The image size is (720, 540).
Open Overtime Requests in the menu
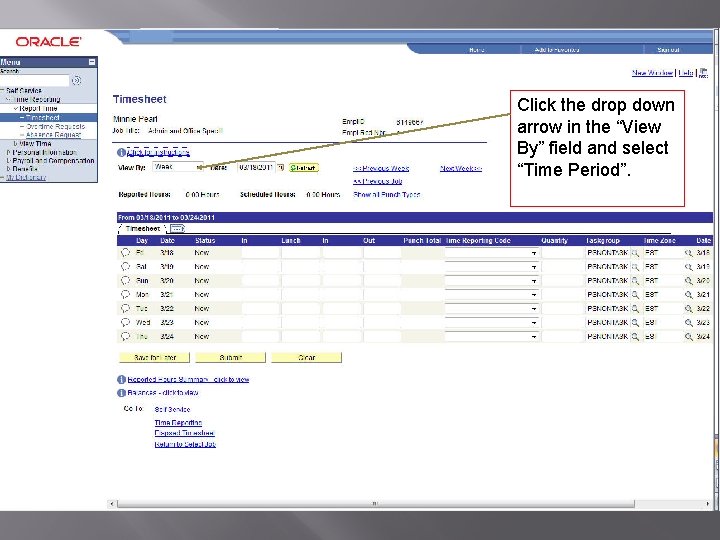55,126
